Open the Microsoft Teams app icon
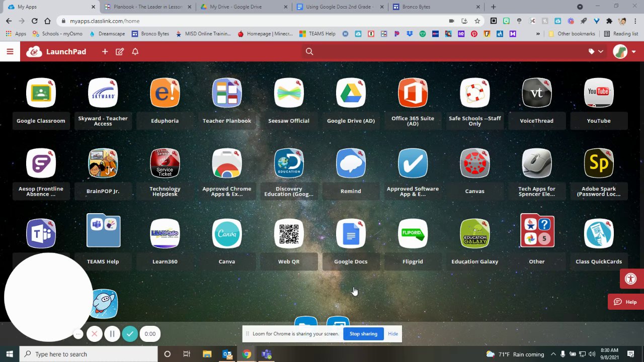The width and height of the screenshot is (644, 362). coord(41,233)
